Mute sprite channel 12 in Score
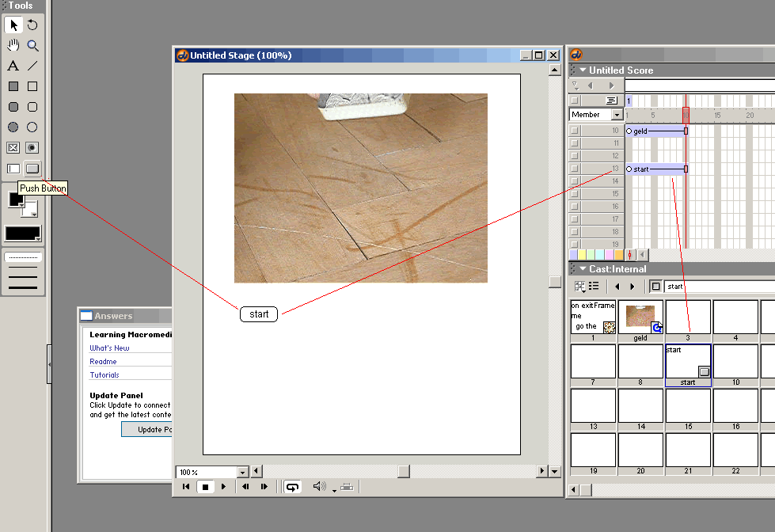Screen dimensions: 775x532 click(x=575, y=156)
